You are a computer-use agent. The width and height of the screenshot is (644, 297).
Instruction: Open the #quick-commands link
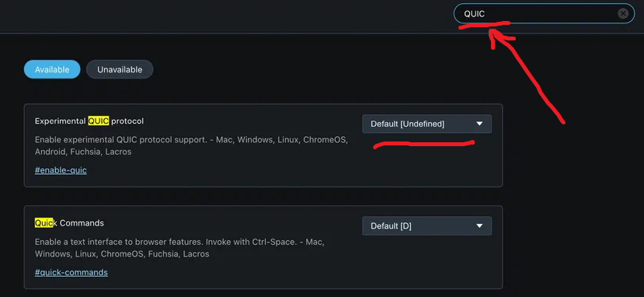coord(71,272)
